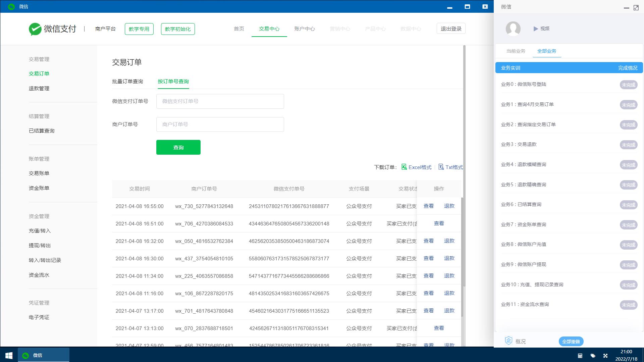This screenshot has width=644, height=362.
Task: Click the 微信 taskbar app button
Action: 44,355
